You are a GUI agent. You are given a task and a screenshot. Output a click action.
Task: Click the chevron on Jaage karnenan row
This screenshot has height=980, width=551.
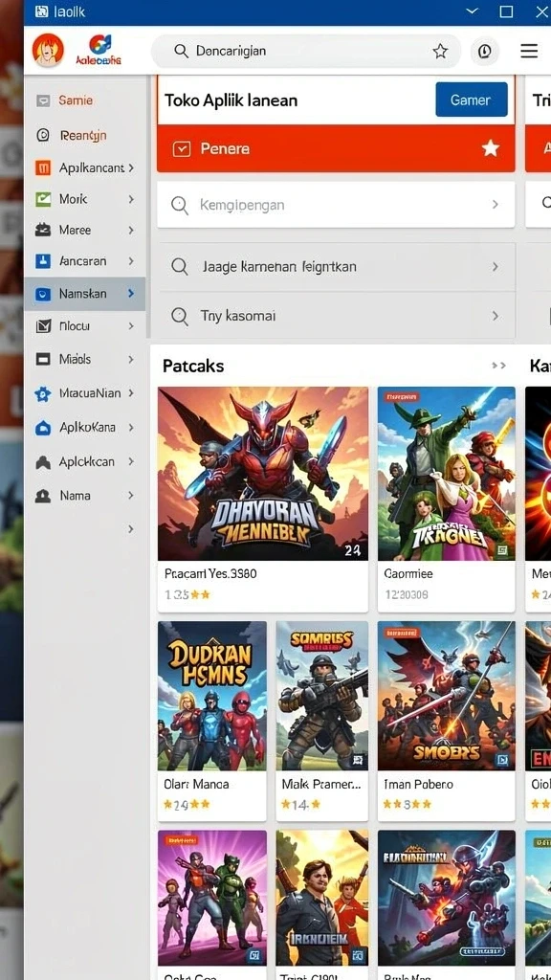point(496,267)
